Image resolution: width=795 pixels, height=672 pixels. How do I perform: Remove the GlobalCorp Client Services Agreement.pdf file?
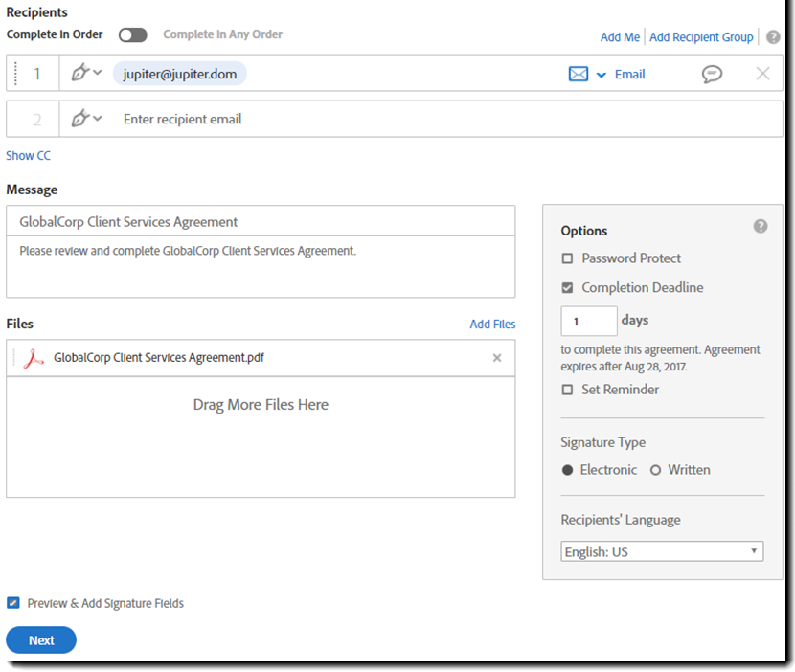pyautogui.click(x=496, y=358)
